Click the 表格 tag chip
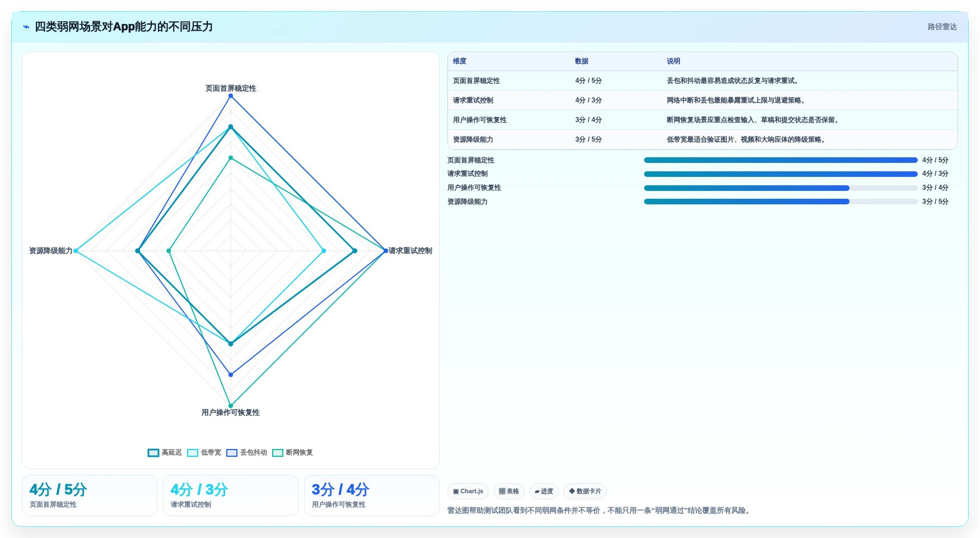The image size is (980, 538). [509, 492]
